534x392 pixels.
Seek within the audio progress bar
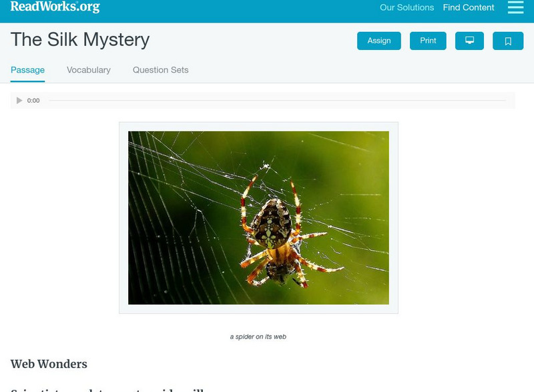[277, 101]
